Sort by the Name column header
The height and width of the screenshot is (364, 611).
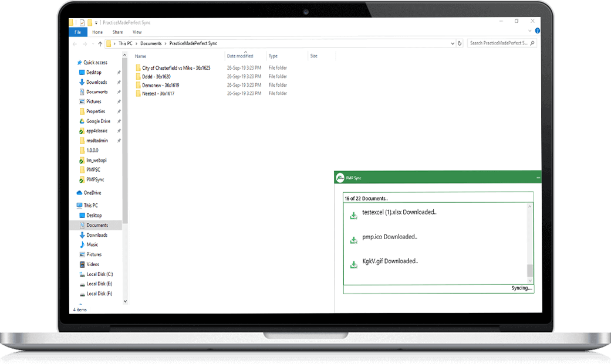141,56
